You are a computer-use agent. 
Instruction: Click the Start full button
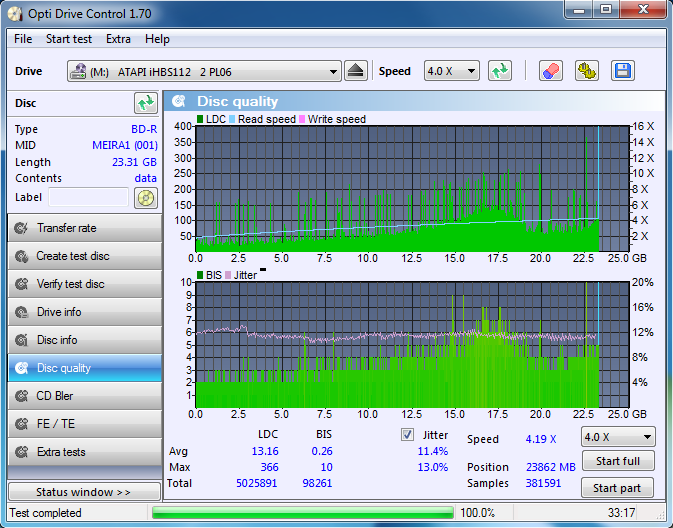click(618, 461)
